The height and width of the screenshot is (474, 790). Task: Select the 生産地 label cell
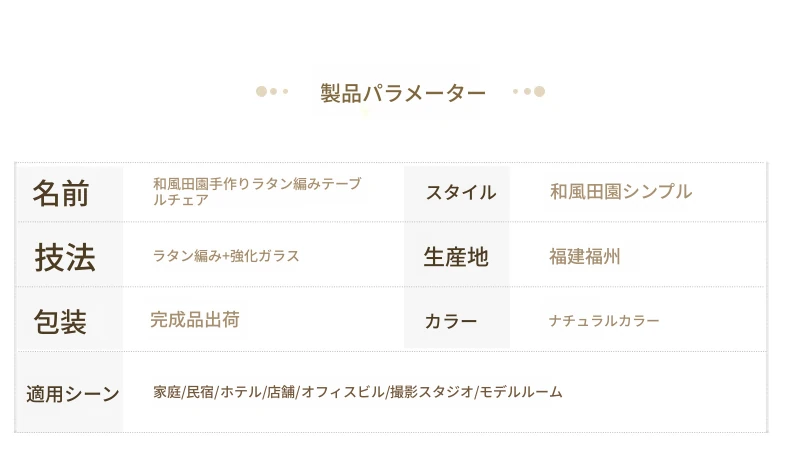click(457, 255)
